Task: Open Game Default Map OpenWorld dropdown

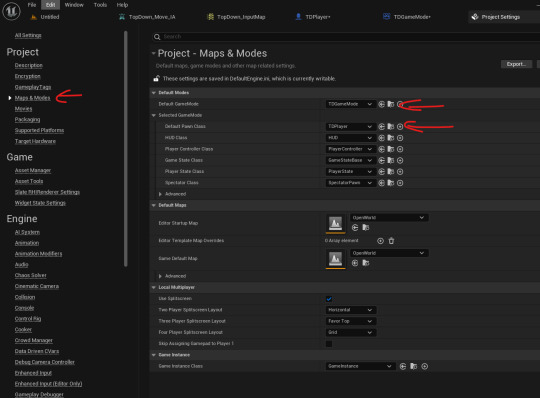Action: [x=389, y=253]
